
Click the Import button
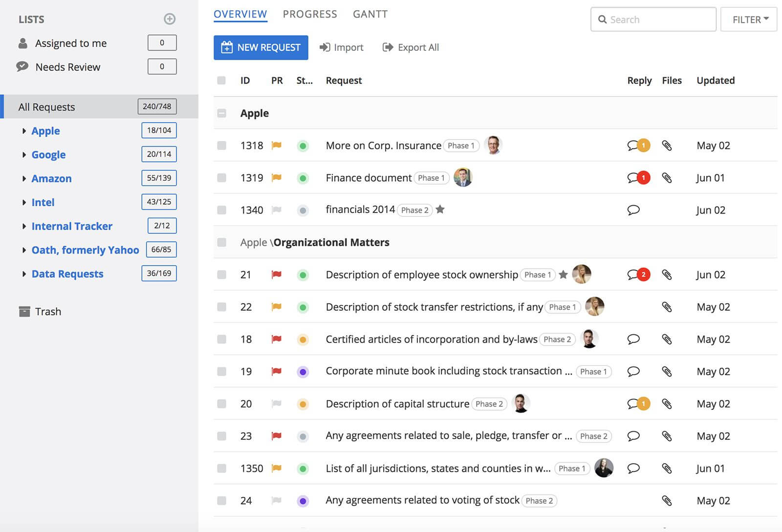(x=341, y=47)
